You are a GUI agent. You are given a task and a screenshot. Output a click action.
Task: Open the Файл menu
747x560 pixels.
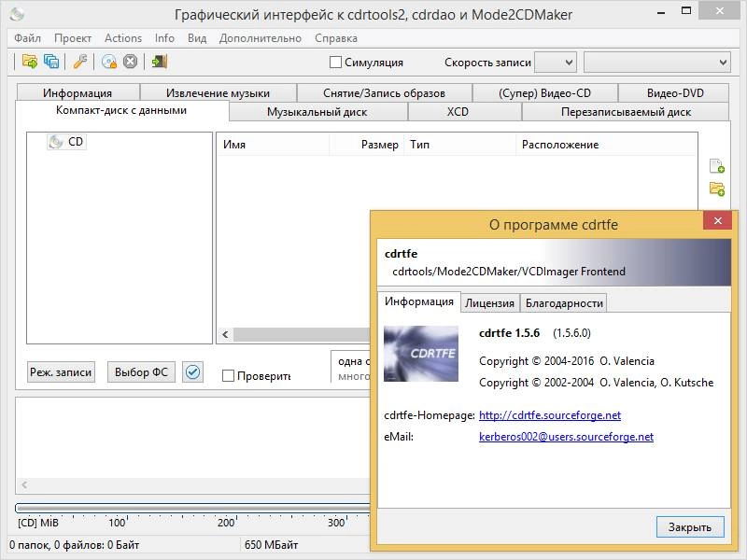click(28, 38)
